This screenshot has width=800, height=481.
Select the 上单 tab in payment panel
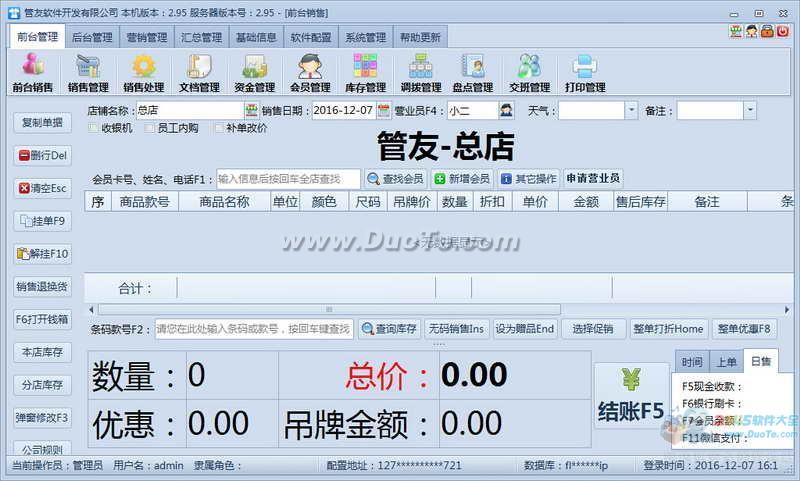point(727,362)
